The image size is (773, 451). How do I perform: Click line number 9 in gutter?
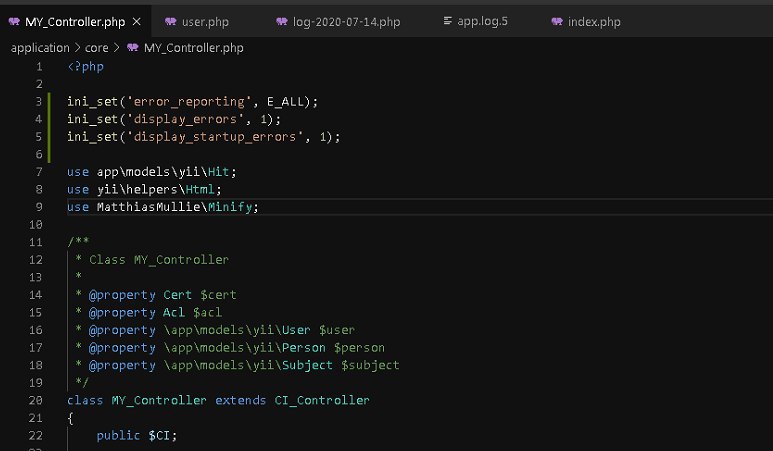pyautogui.click(x=39, y=207)
